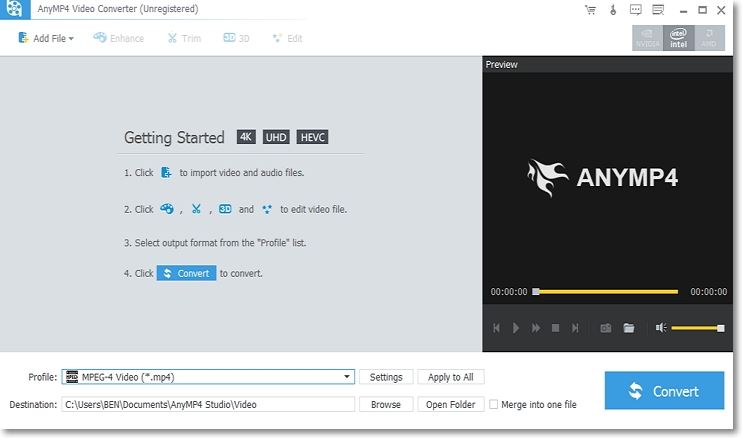Open the menu list icon in title bar
This screenshot has height=438, width=742.
[658, 9]
